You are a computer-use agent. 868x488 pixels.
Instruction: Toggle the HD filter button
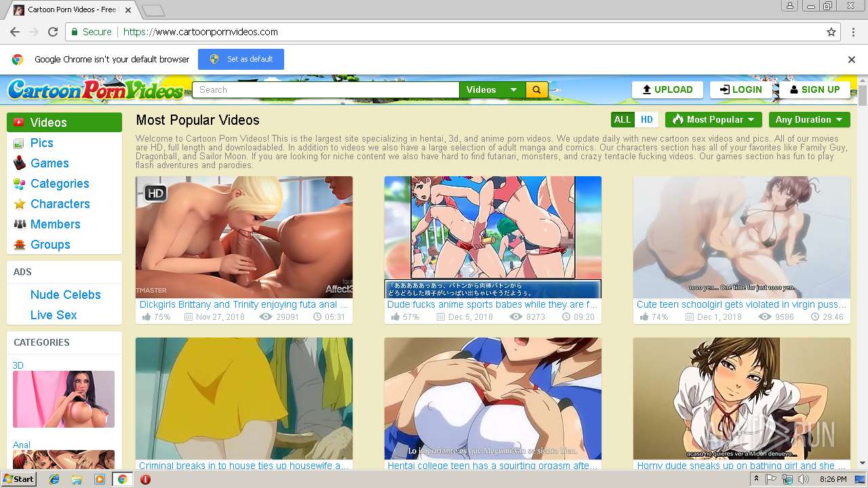tap(646, 119)
